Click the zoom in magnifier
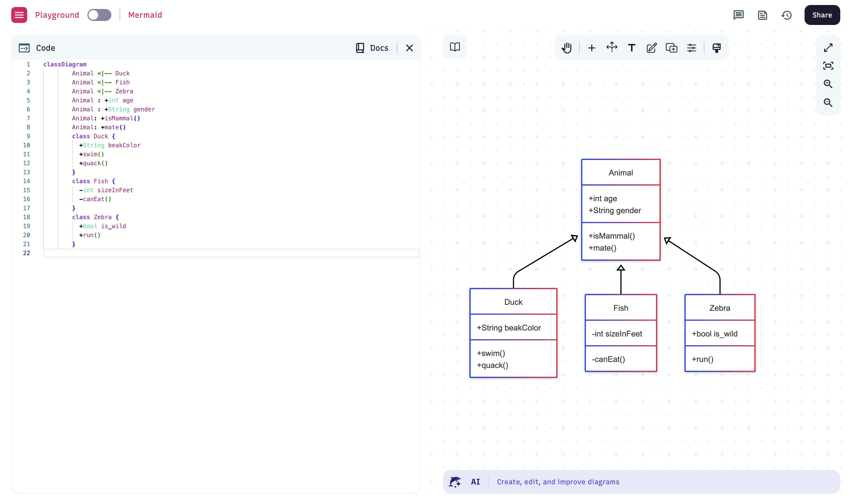 pos(828,84)
